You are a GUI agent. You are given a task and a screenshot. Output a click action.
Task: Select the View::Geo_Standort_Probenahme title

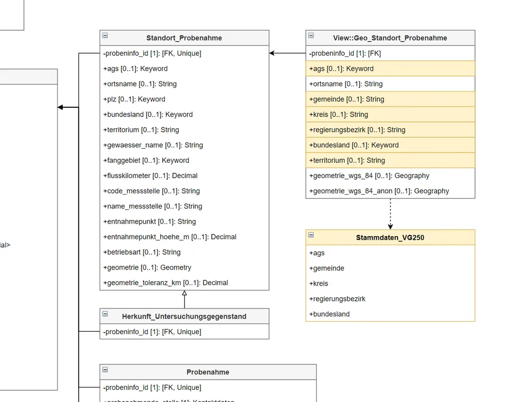[390, 38]
